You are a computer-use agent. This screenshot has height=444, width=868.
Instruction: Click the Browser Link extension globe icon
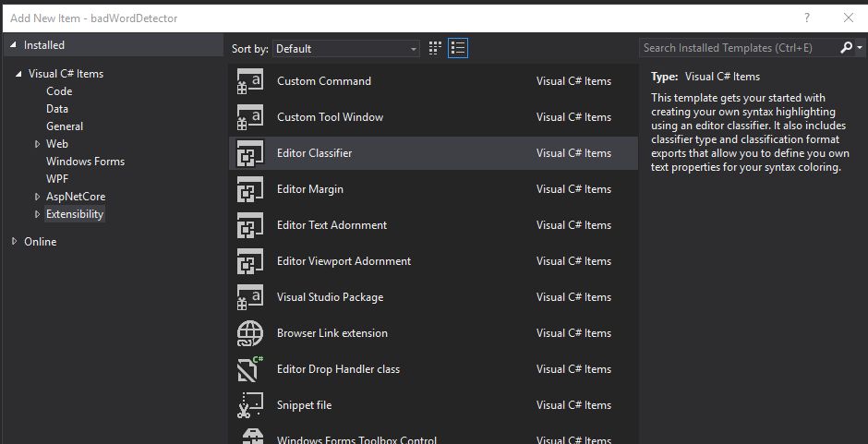coord(249,333)
